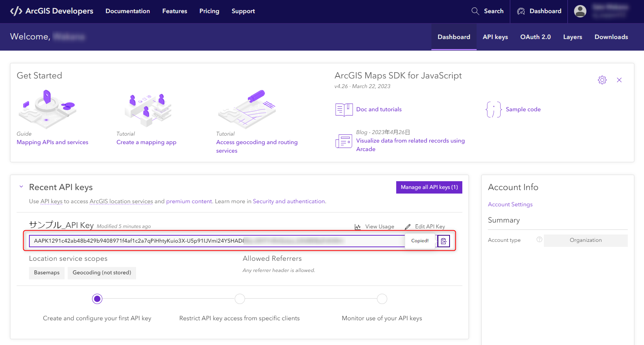Click the Create a mapping app illustration

coord(147,110)
